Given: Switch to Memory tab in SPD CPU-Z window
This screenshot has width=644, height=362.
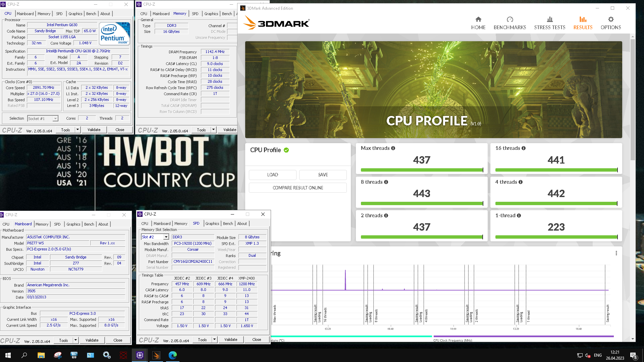Looking at the screenshot, I should (x=181, y=224).
